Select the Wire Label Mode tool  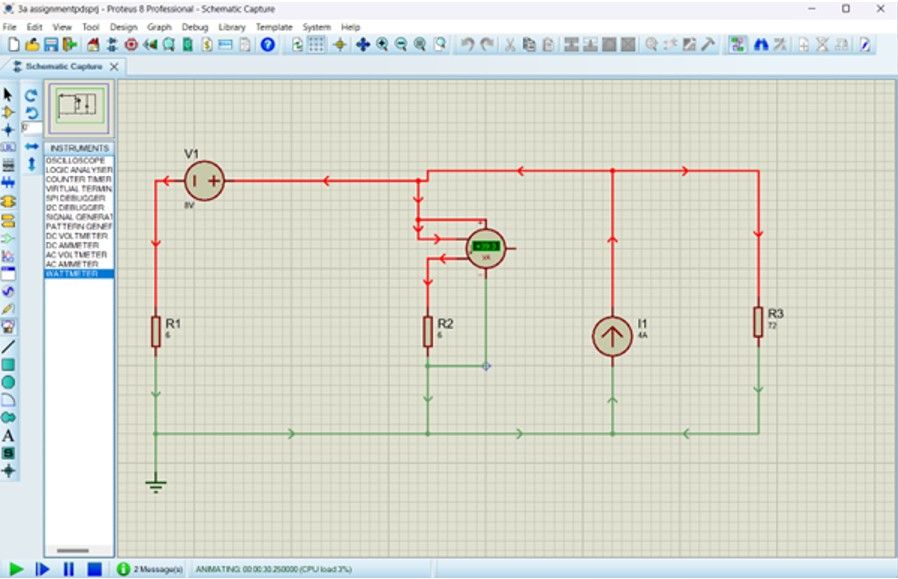(8, 148)
